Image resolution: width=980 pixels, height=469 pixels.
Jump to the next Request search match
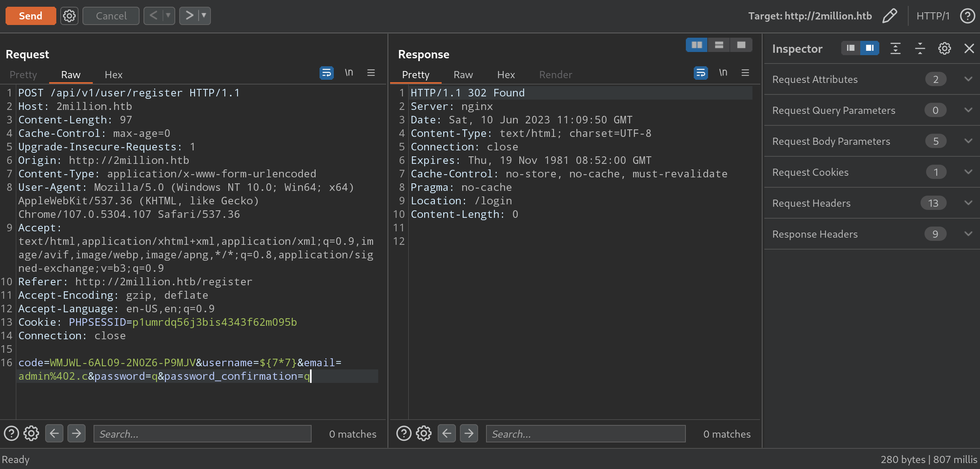pos(77,433)
